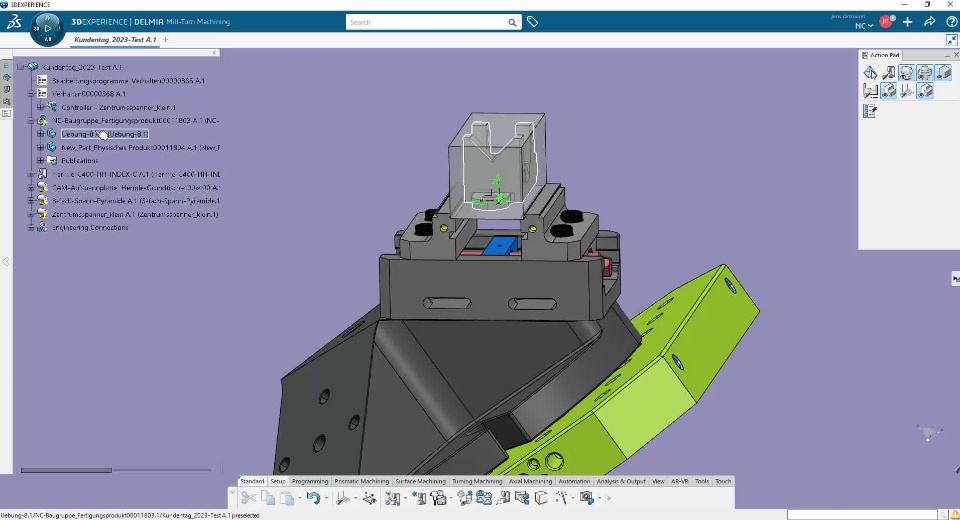Click the 3DS compass logo icon
960x520 pixels.
13,23
